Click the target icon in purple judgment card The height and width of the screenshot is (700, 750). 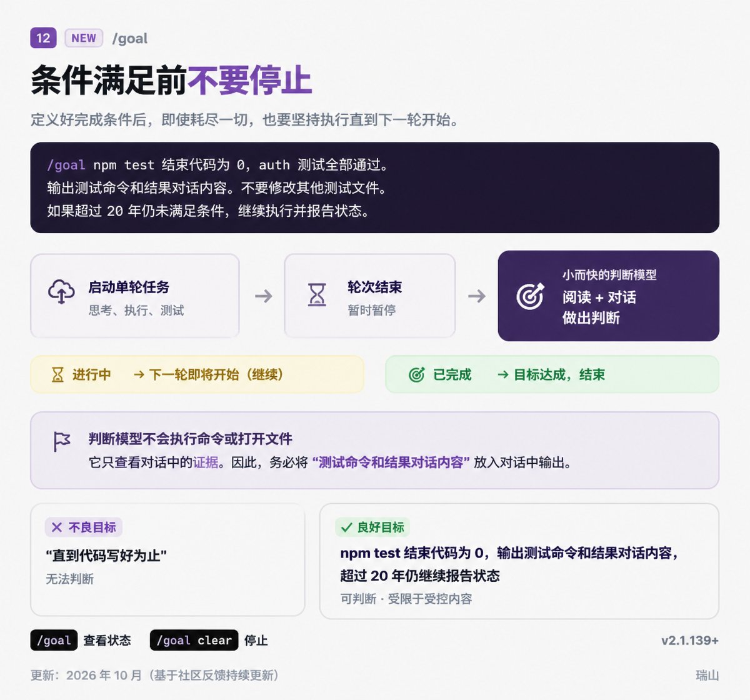click(x=530, y=296)
